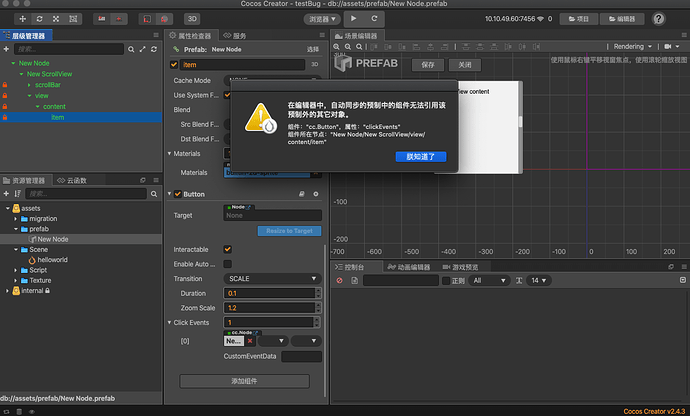Collapse the Click Events section

(169, 323)
